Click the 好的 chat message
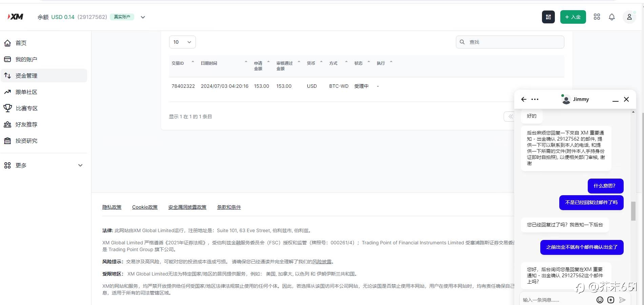The image size is (644, 305). click(x=531, y=116)
